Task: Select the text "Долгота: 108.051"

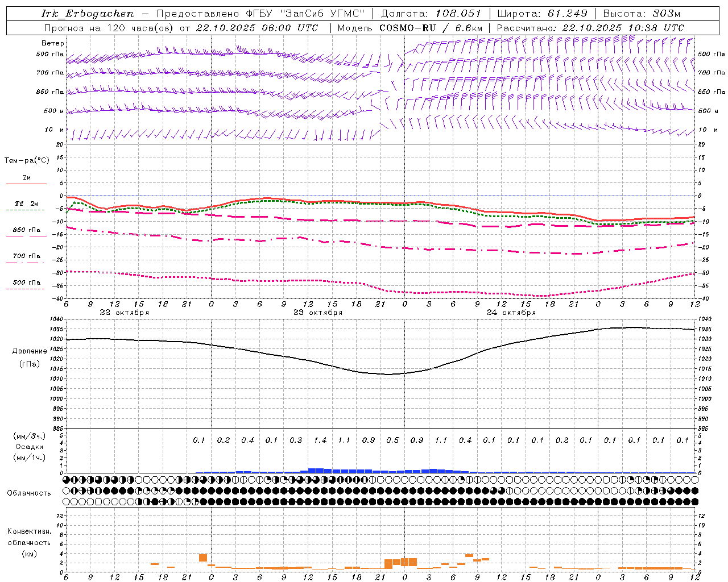Action: [x=431, y=14]
